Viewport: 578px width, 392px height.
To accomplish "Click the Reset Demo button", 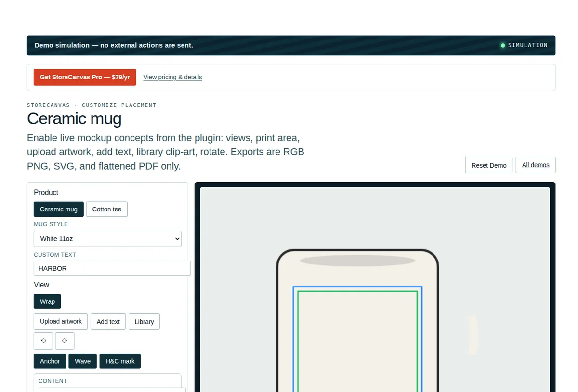I will tap(489, 165).
